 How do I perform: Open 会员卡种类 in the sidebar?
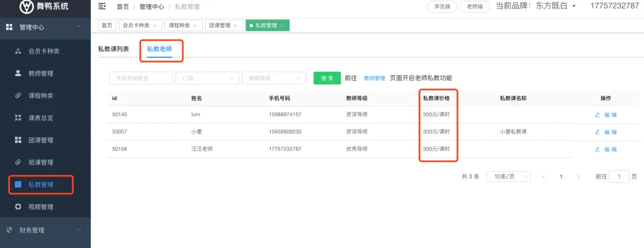pyautogui.click(x=44, y=51)
